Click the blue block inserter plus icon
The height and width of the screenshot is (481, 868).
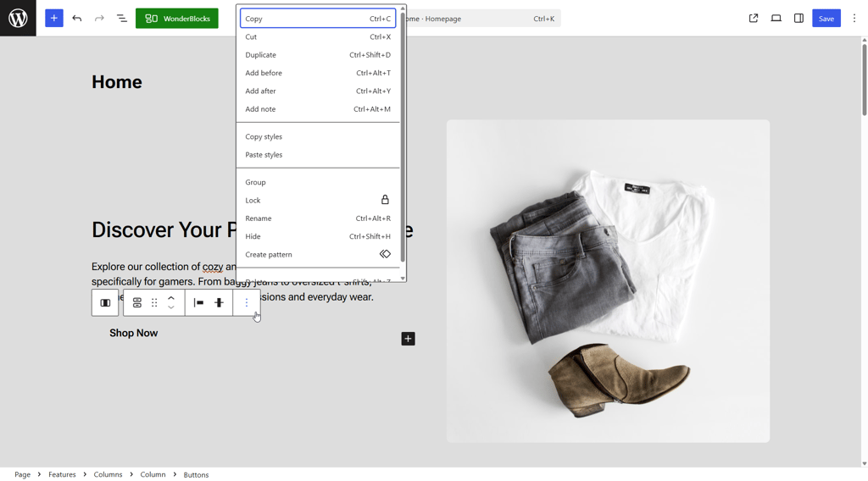[53, 19]
